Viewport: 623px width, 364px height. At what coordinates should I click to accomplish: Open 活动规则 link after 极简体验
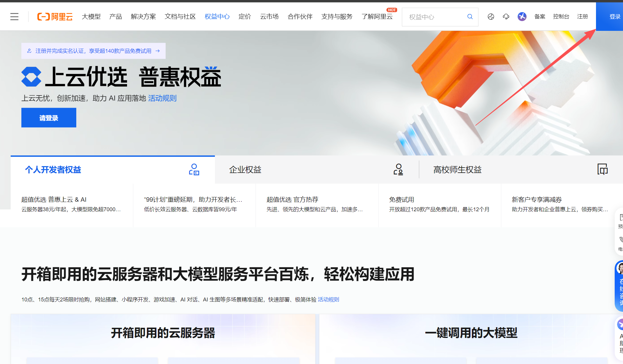(x=328, y=300)
